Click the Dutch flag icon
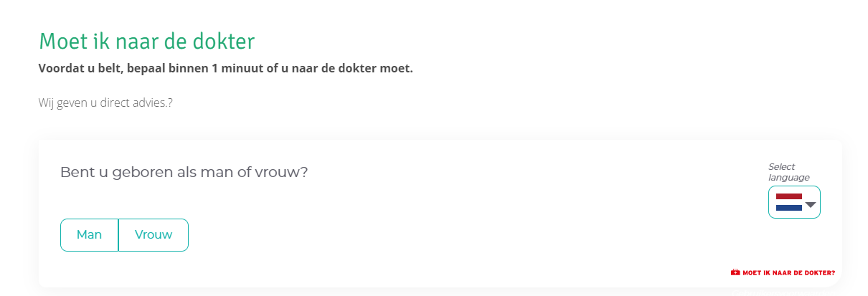 [789, 202]
